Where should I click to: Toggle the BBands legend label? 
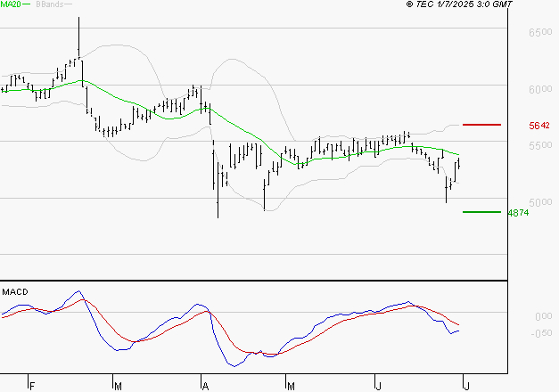pos(49,5)
